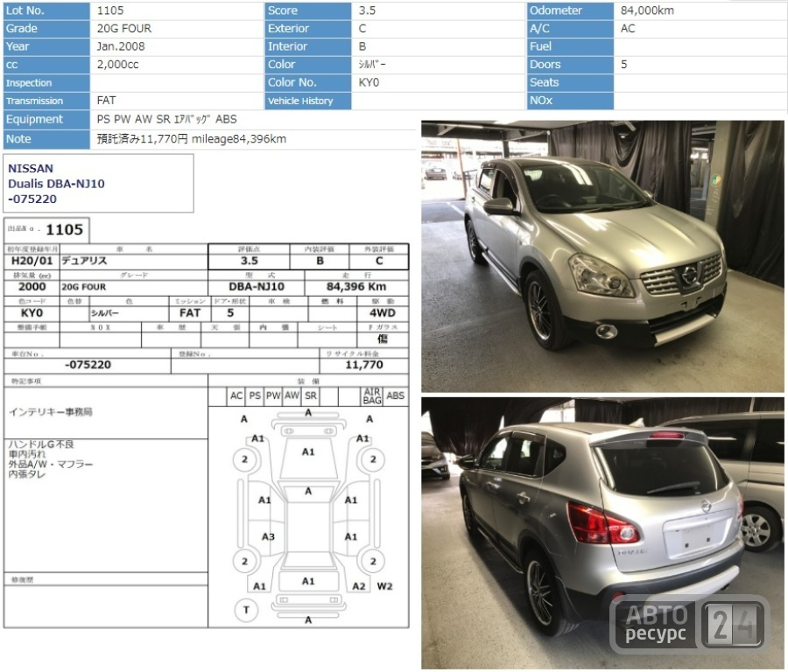Click the インテリキー事務局 note
788x672 pixels.
coord(50,412)
